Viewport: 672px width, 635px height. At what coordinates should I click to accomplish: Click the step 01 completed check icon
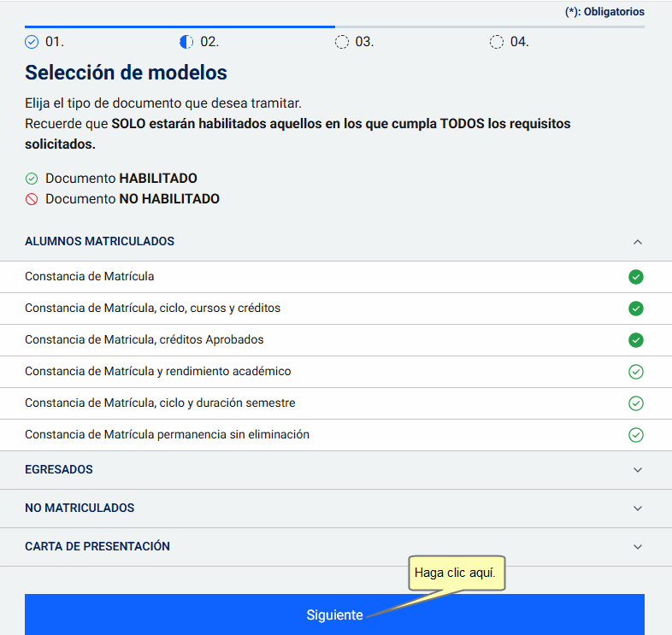tap(32, 42)
